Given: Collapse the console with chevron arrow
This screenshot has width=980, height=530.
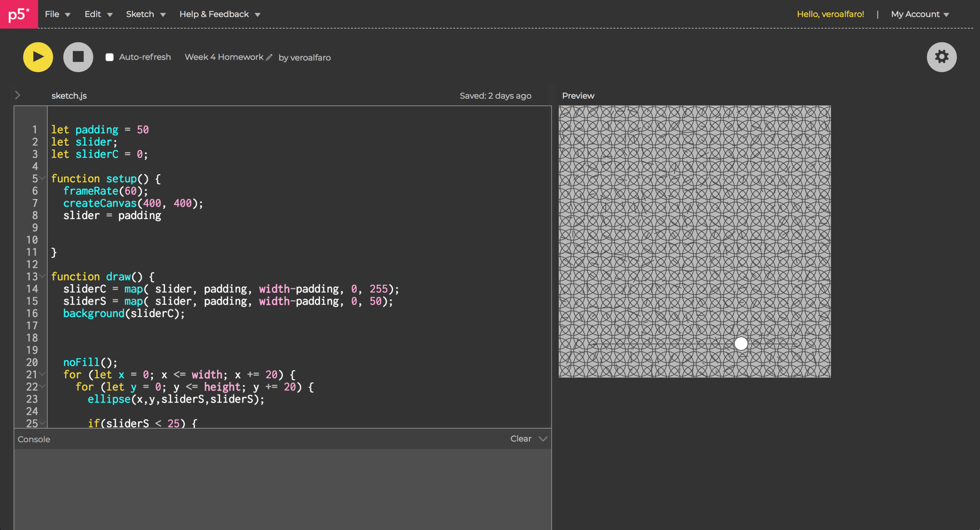Looking at the screenshot, I should point(543,439).
